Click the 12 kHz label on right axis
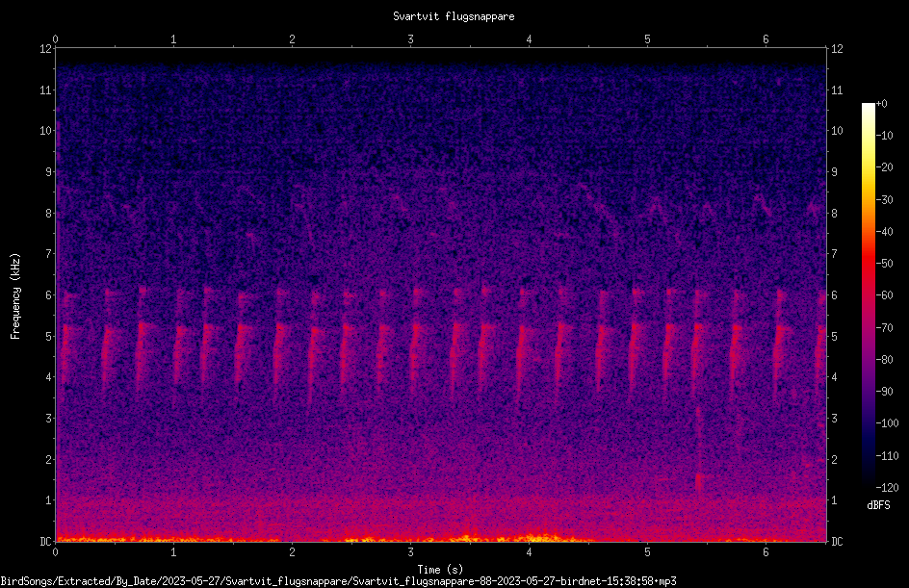Image resolution: width=909 pixels, height=588 pixels. (x=837, y=49)
